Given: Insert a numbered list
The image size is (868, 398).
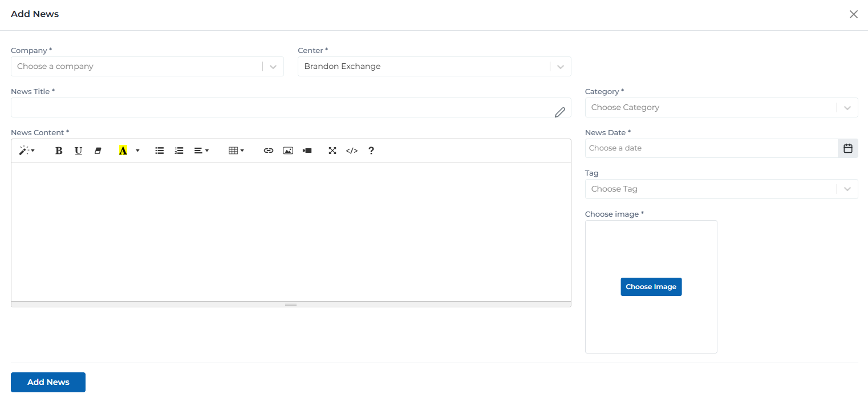Looking at the screenshot, I should click(x=179, y=150).
